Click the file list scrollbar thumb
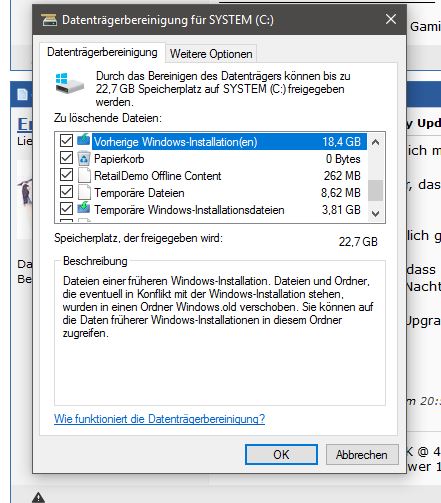This screenshot has height=503, width=441. click(x=376, y=190)
